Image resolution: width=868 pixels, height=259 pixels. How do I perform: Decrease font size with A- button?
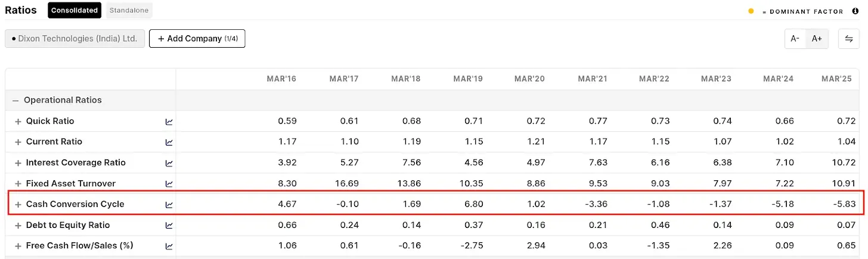point(795,39)
